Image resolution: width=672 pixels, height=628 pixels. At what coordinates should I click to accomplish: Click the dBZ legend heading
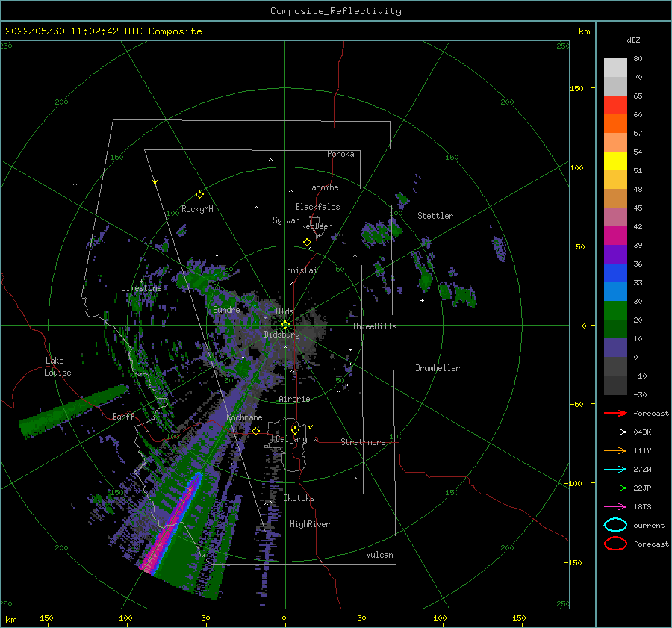pyautogui.click(x=633, y=40)
